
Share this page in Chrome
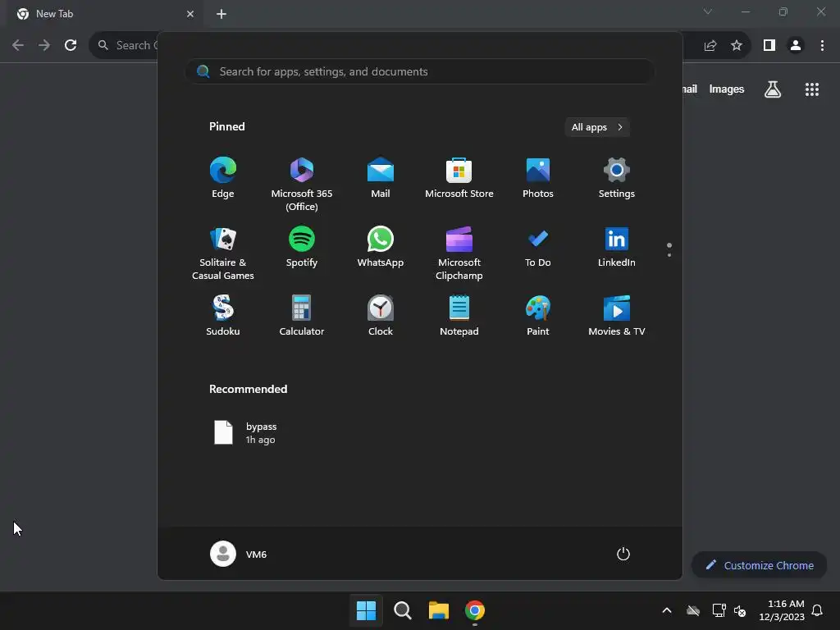[710, 46]
